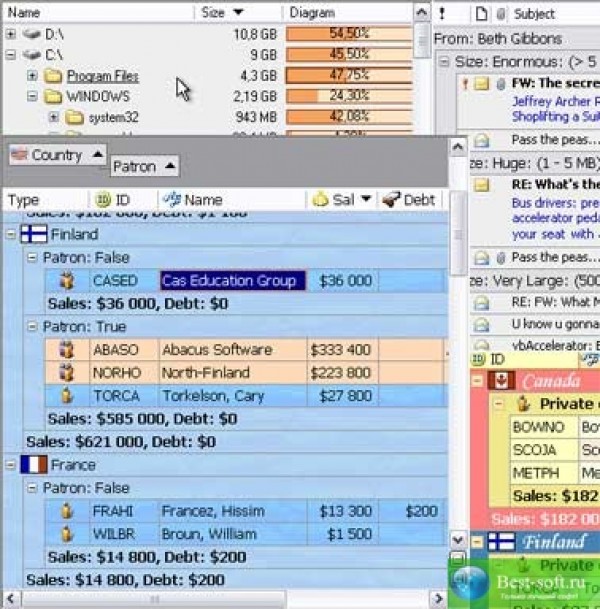
Task: Select the SCOJA row in Canada group
Action: 555,450
